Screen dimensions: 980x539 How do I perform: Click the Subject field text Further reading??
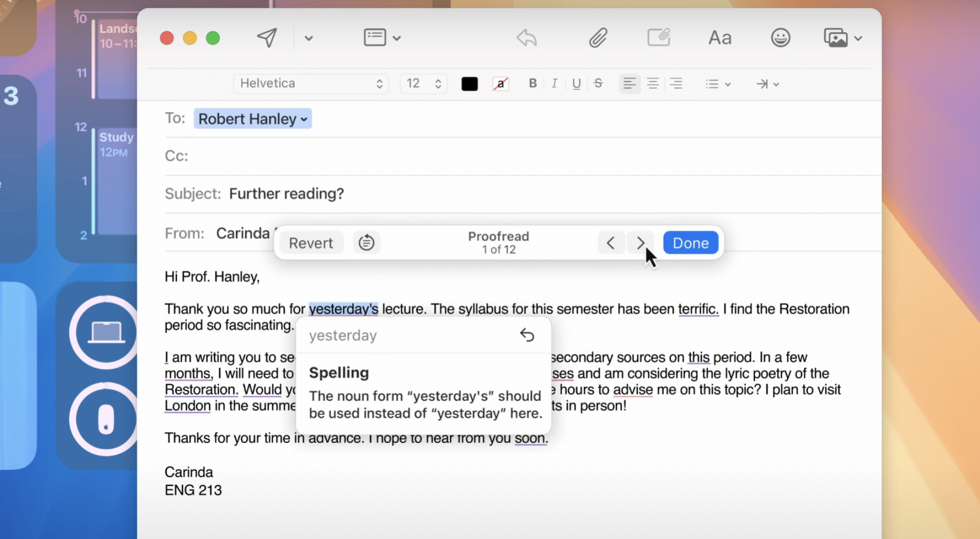(x=287, y=193)
